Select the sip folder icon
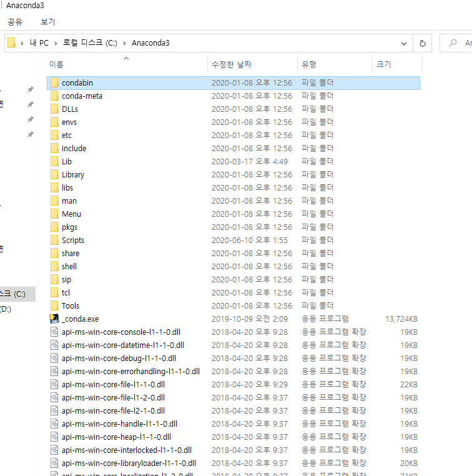This screenshot has height=476, width=472. coord(54,280)
